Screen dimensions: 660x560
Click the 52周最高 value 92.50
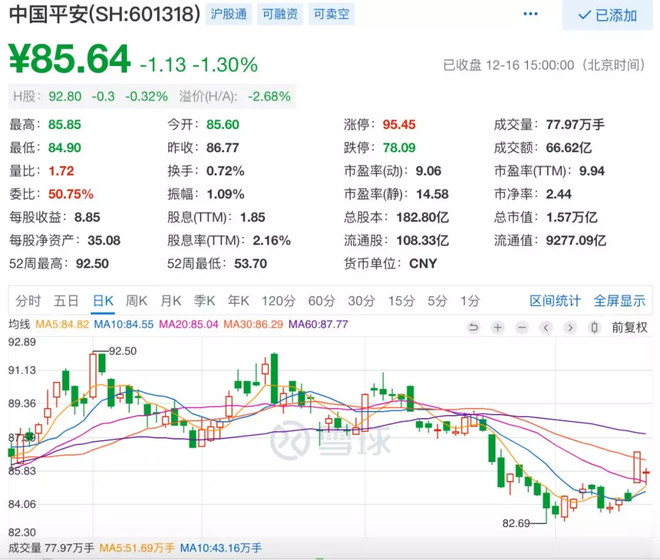click(x=92, y=264)
